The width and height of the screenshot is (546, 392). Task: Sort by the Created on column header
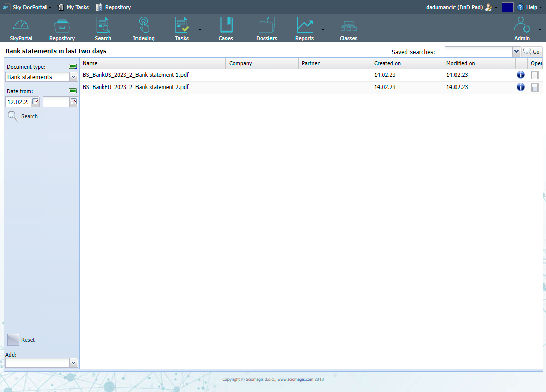[407, 63]
